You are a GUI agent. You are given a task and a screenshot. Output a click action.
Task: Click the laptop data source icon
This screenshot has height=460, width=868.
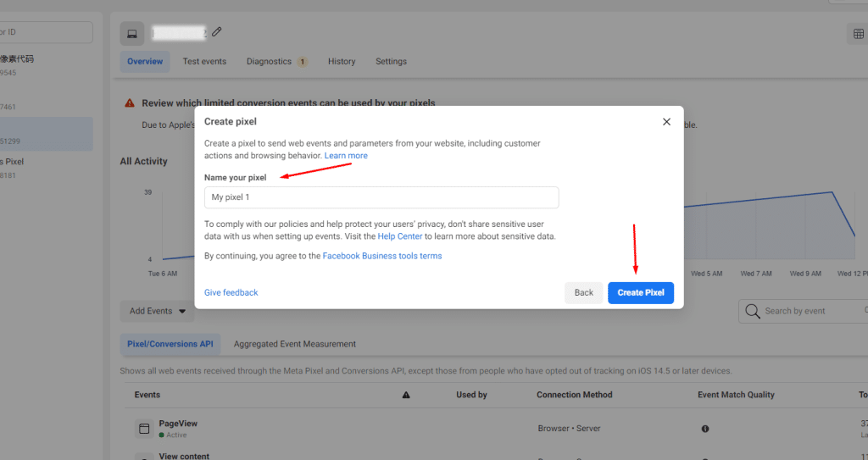131,34
